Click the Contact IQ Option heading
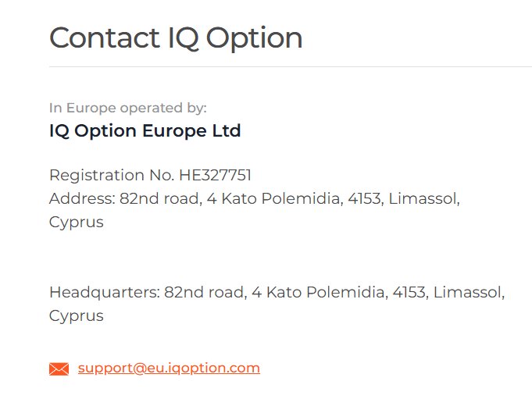This screenshot has height=406, width=532. (x=176, y=37)
